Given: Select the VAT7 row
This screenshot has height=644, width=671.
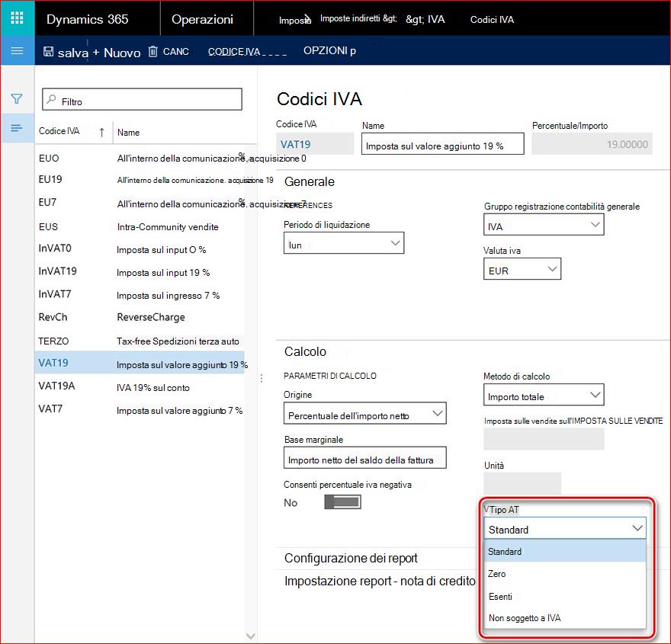Looking at the screenshot, I should [140, 410].
